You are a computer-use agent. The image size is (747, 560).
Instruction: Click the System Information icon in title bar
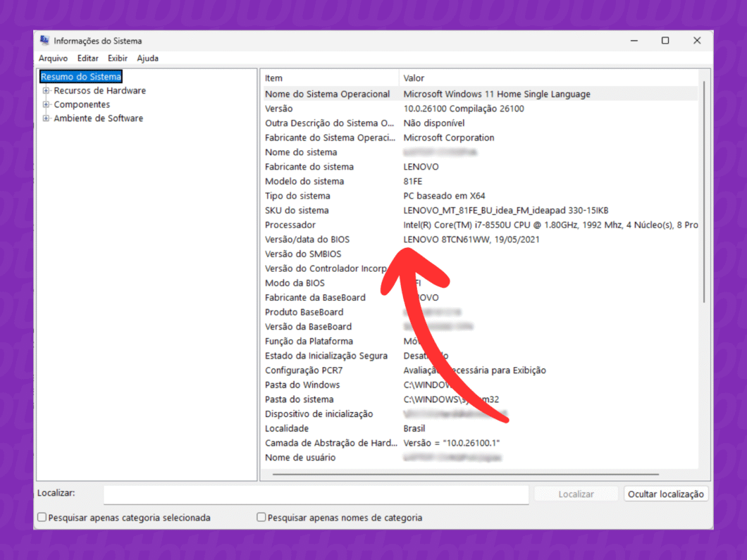pos(44,41)
